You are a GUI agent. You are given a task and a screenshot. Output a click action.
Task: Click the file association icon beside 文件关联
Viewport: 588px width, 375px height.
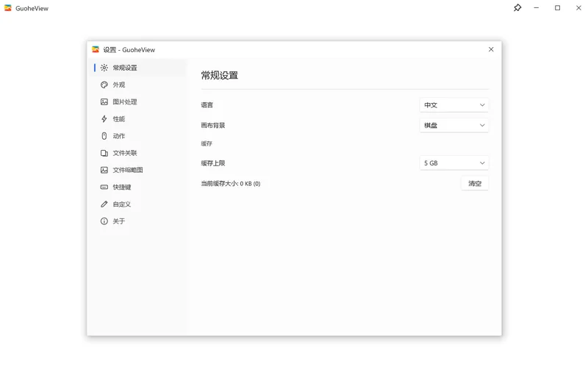coord(104,153)
